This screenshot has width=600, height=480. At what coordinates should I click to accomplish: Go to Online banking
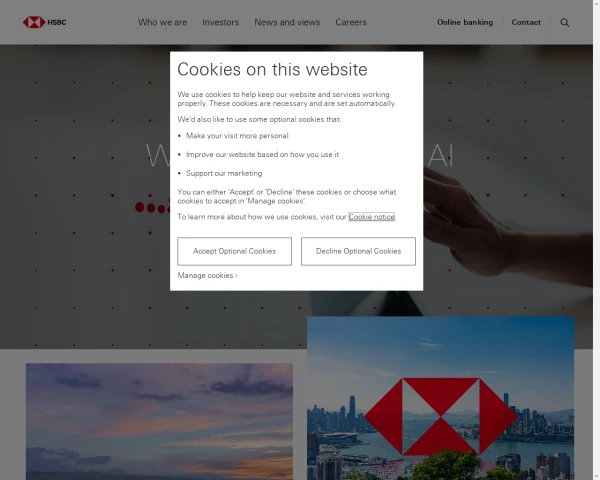click(x=465, y=22)
